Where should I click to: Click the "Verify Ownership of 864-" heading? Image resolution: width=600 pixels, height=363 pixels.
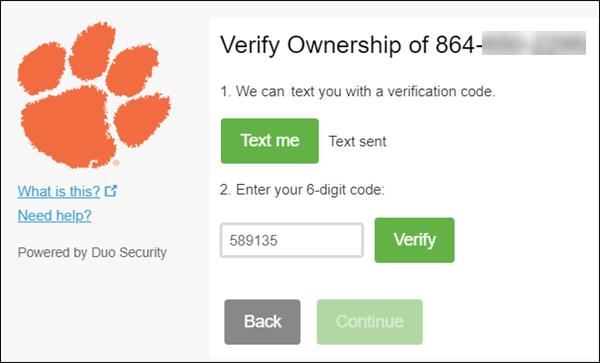(x=351, y=45)
